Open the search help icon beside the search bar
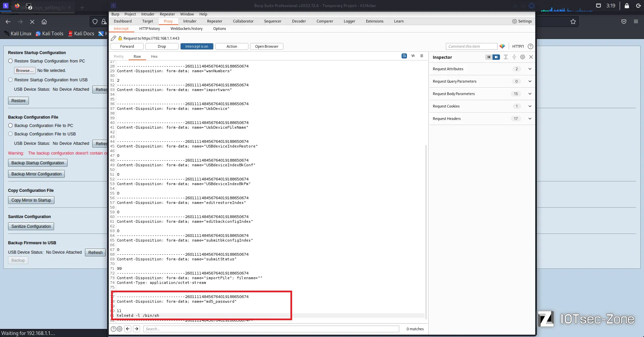This screenshot has height=337, width=644. [x=113, y=329]
